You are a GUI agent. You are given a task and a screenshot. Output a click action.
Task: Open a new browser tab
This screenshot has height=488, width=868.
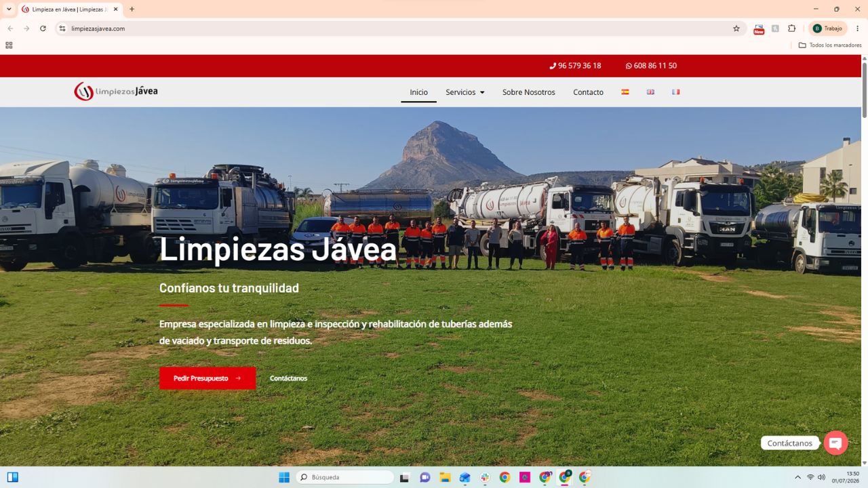[132, 9]
